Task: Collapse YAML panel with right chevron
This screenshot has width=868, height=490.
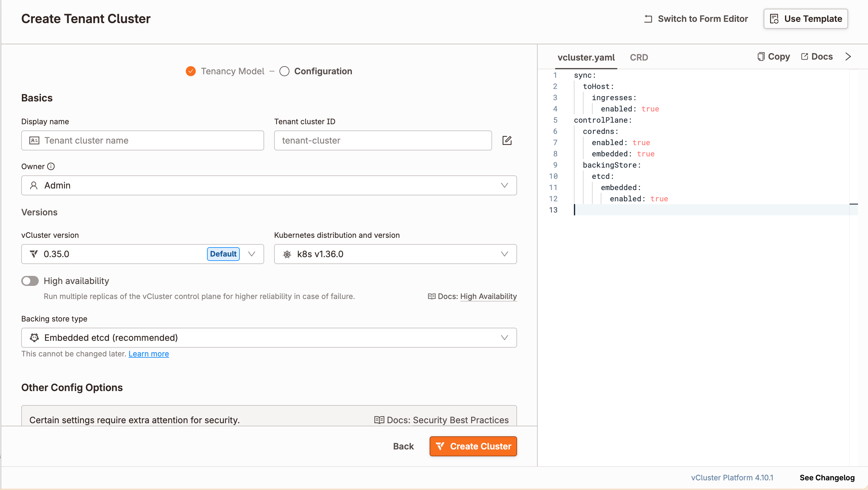Action: 848,56
